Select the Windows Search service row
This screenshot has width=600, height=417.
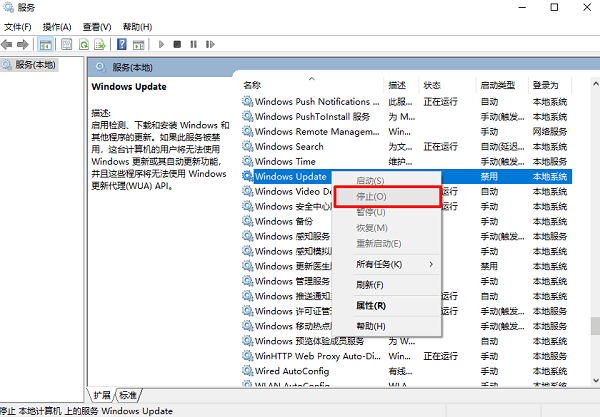[289, 146]
